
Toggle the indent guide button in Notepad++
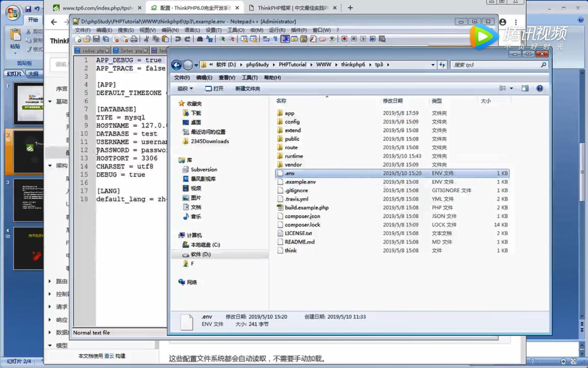[x=285, y=39]
